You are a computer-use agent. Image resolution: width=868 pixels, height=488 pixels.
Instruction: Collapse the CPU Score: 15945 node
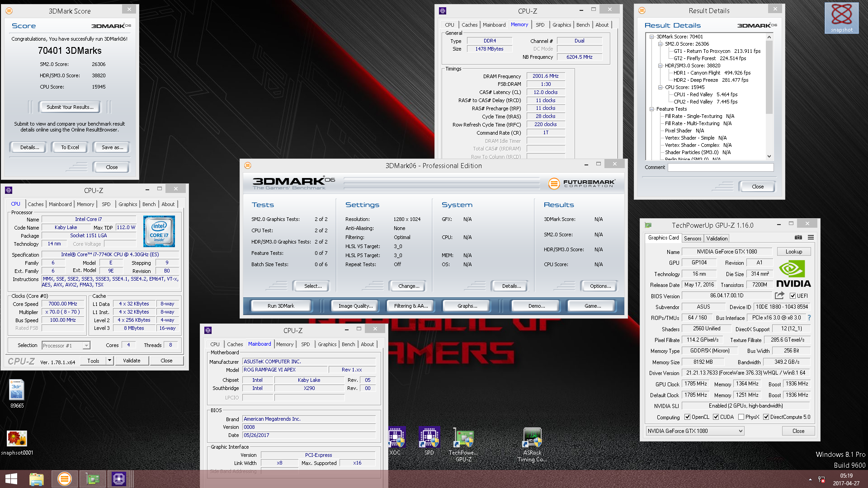[x=660, y=87]
